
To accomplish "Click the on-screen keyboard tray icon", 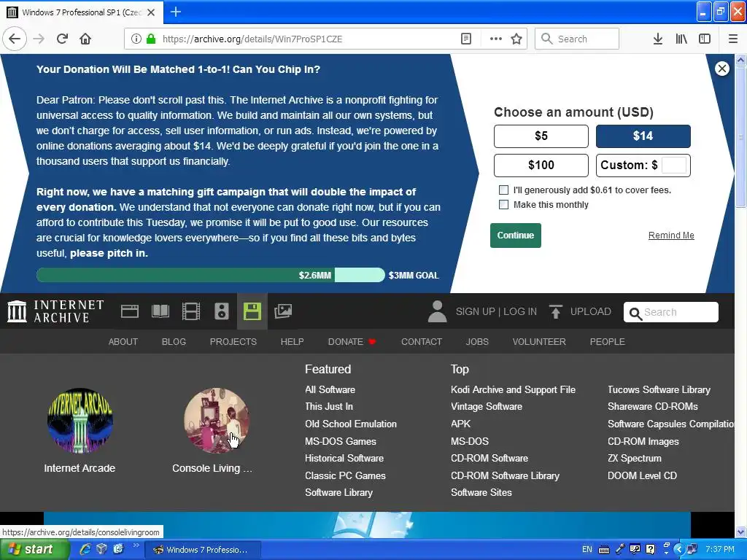I will pos(603,550).
